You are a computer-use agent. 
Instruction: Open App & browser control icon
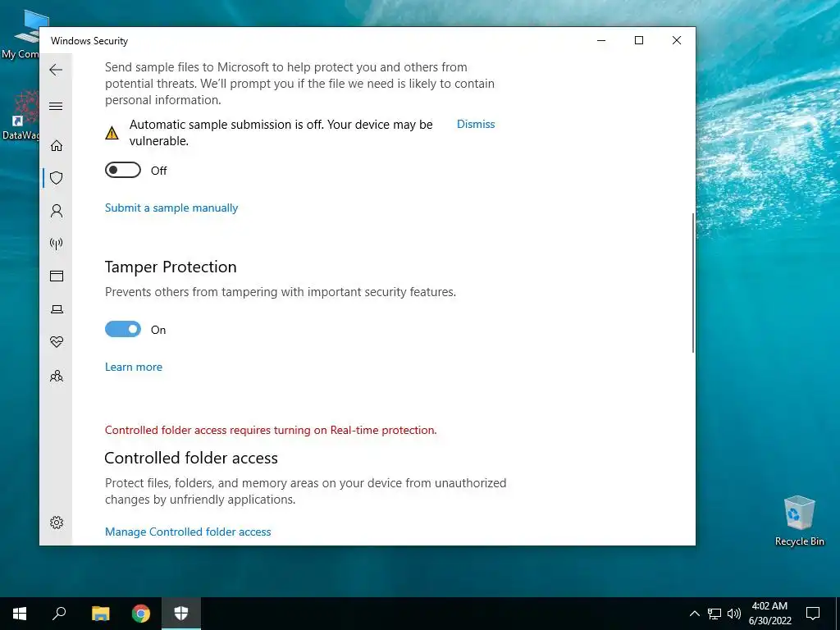point(57,276)
